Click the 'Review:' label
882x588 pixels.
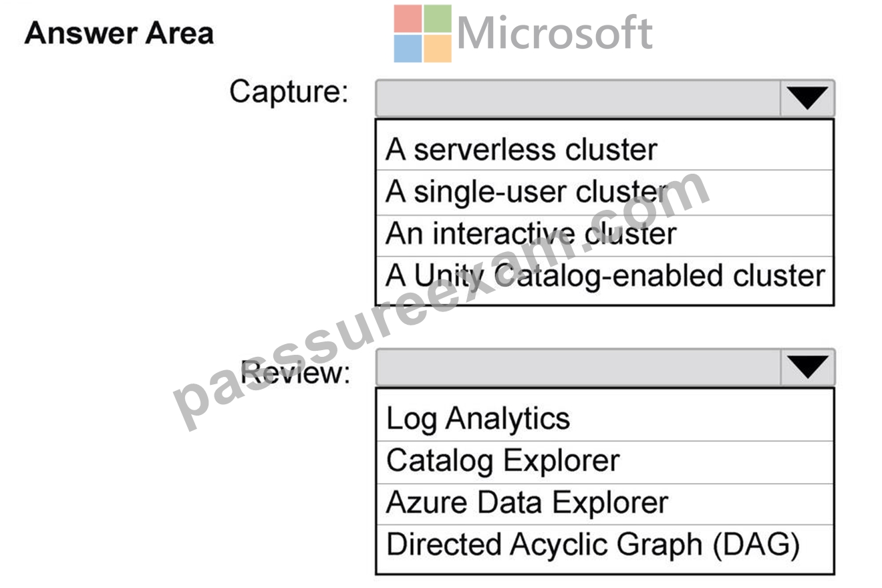(295, 373)
